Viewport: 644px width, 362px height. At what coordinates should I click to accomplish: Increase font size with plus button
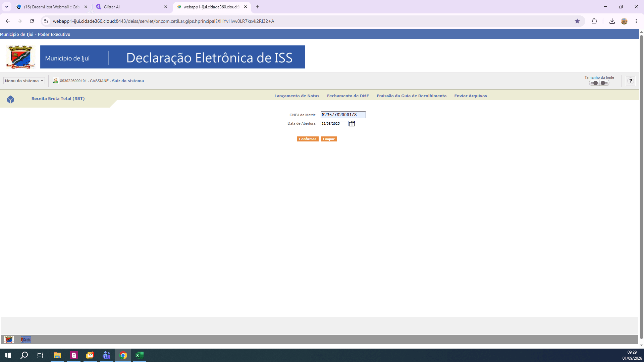604,83
